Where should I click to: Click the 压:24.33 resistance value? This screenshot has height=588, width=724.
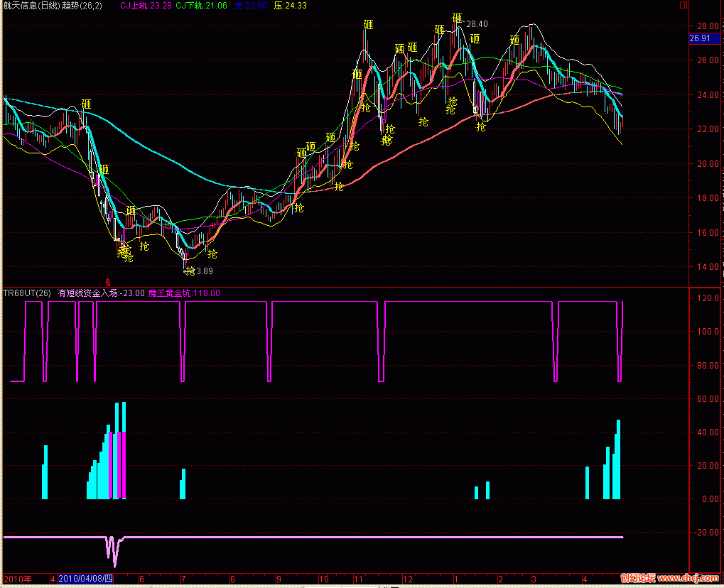coord(291,6)
